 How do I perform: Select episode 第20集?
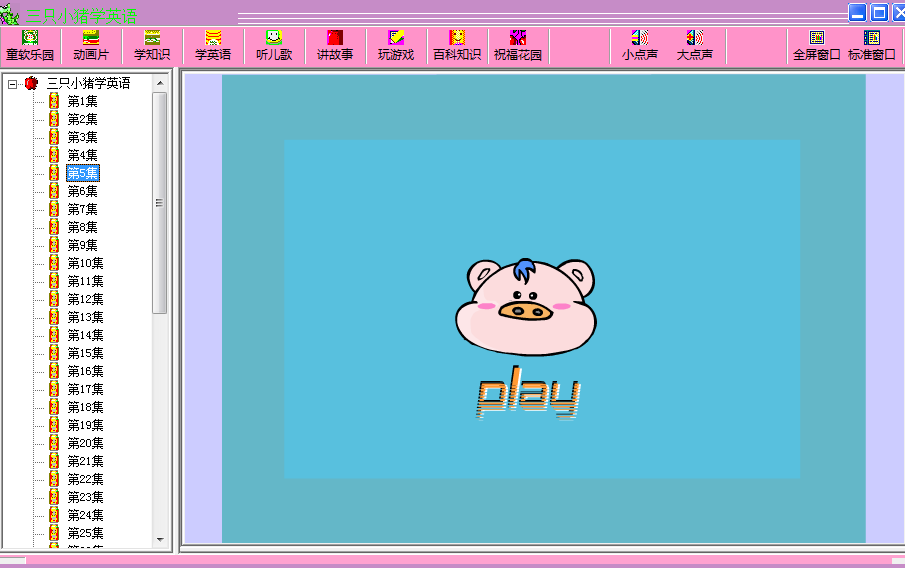[85, 443]
